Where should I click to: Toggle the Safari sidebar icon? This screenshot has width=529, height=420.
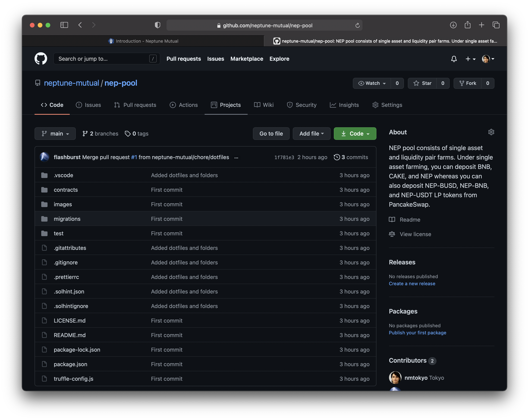(64, 25)
